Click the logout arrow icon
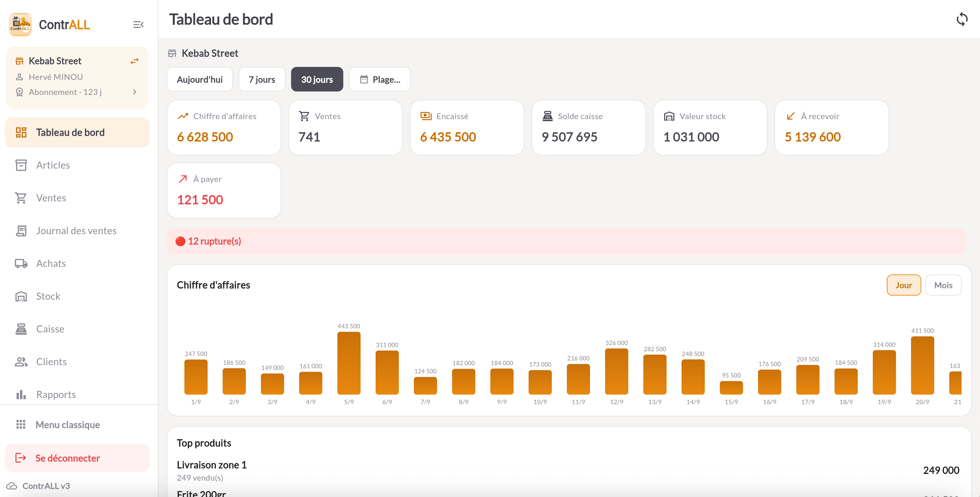 pyautogui.click(x=20, y=457)
